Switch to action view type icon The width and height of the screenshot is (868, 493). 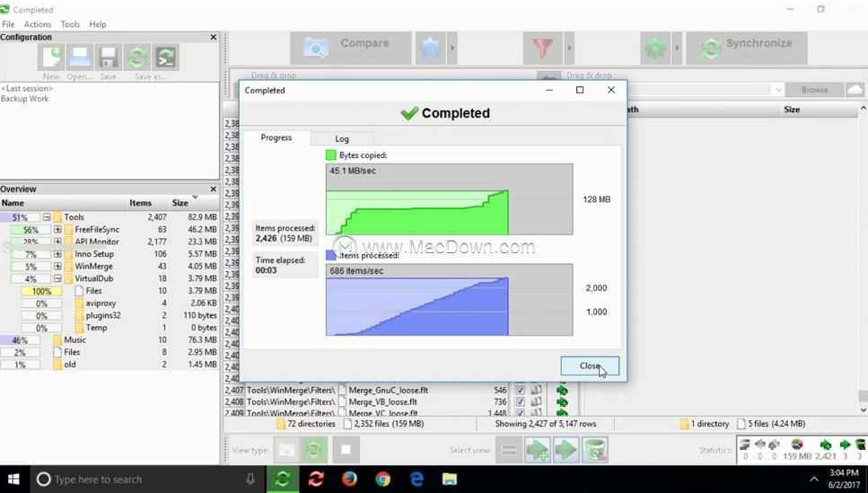click(314, 450)
